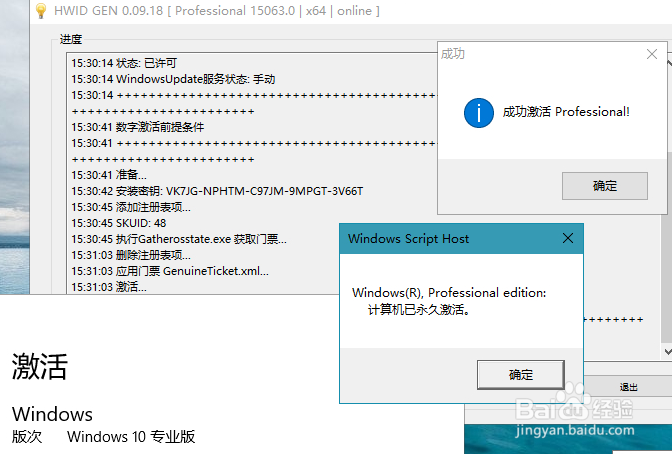Select log line '15:30:41 数字激活前提条件'
Image resolution: width=672 pixels, height=454 pixels.
click(x=138, y=127)
